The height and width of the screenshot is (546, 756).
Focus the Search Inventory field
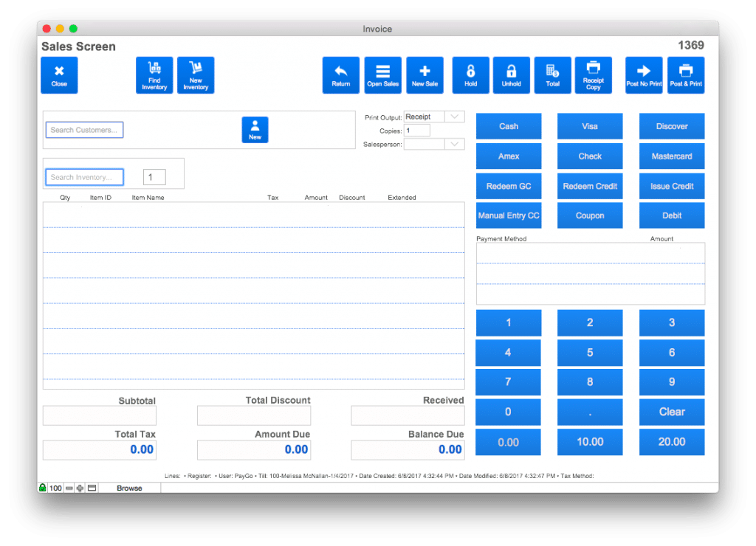point(84,177)
